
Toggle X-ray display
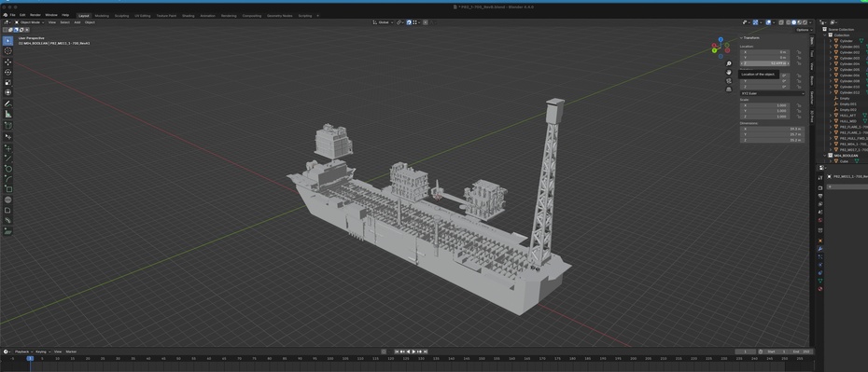click(781, 22)
